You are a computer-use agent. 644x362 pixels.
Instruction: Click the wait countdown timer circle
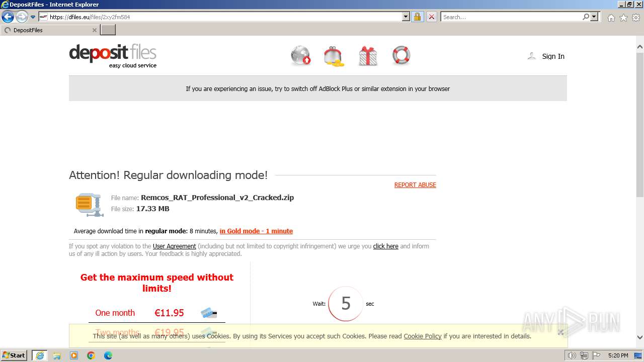346,304
